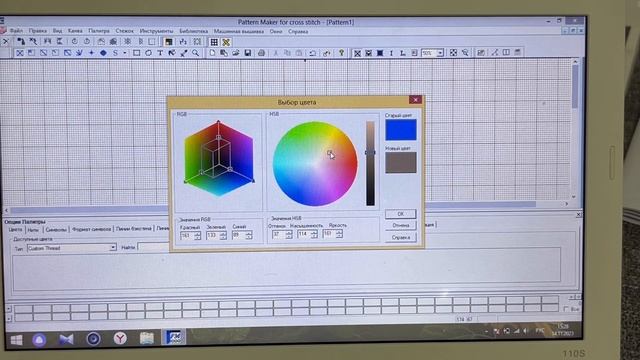
Task: Click the Насыщенность value field
Action: (x=303, y=234)
